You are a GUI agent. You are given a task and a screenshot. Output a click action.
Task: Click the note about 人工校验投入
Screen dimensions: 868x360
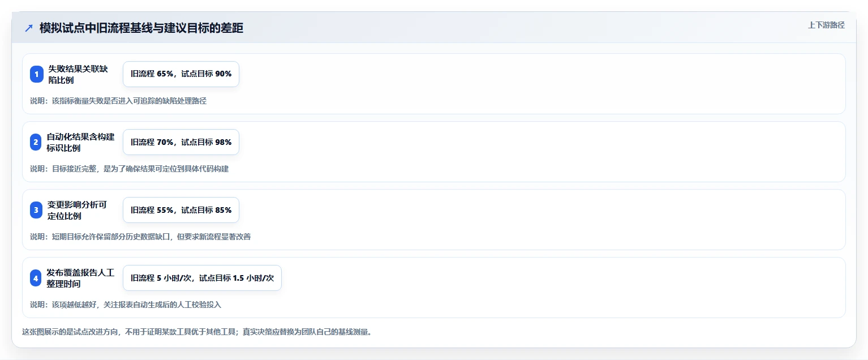coord(126,305)
